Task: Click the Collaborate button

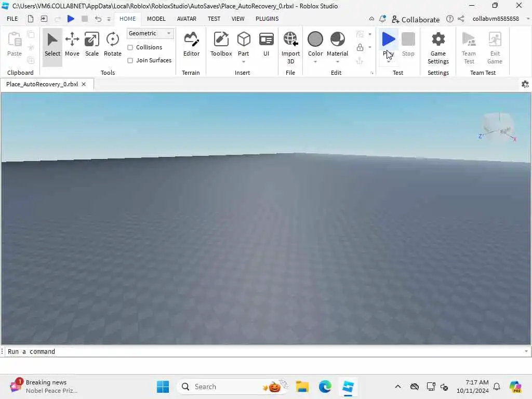Action: click(x=415, y=19)
